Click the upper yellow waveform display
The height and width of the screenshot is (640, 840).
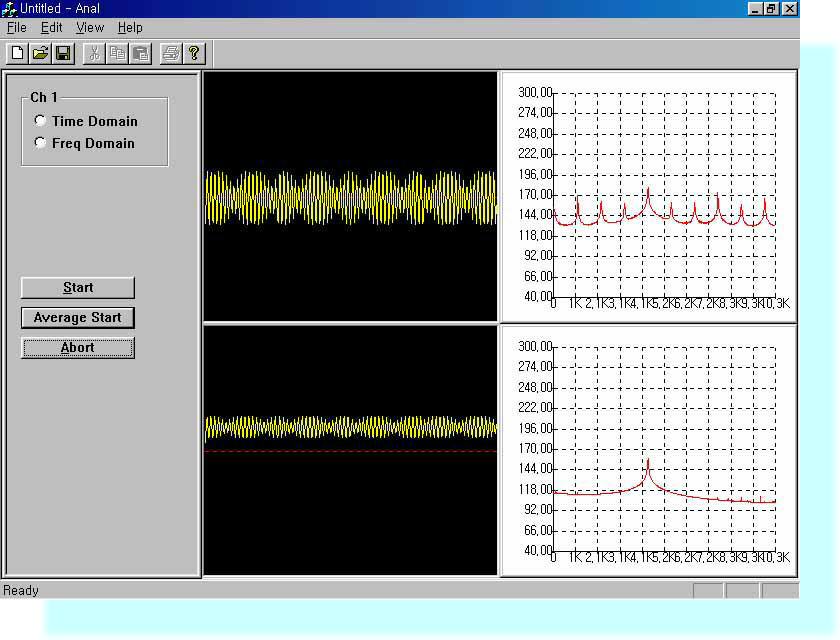350,196
